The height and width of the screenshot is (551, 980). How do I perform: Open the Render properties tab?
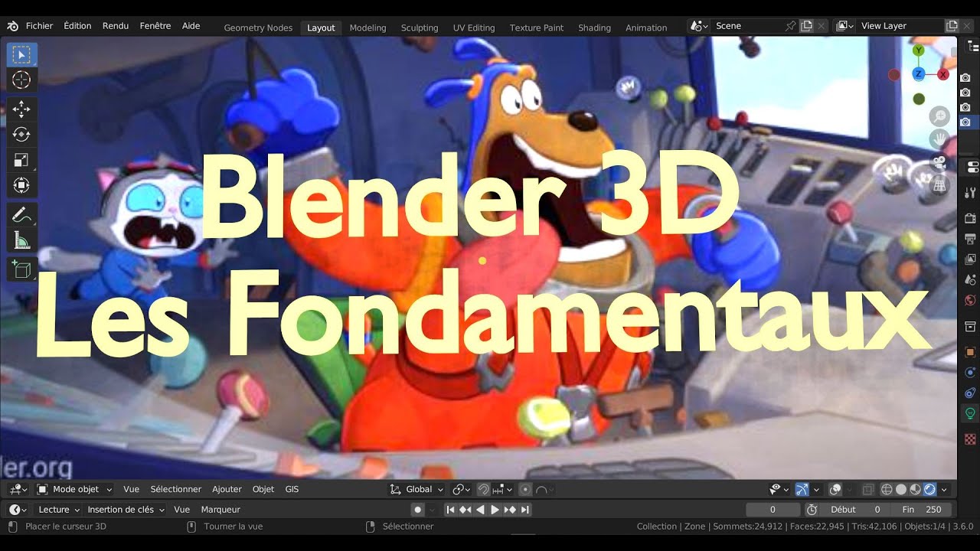[971, 218]
